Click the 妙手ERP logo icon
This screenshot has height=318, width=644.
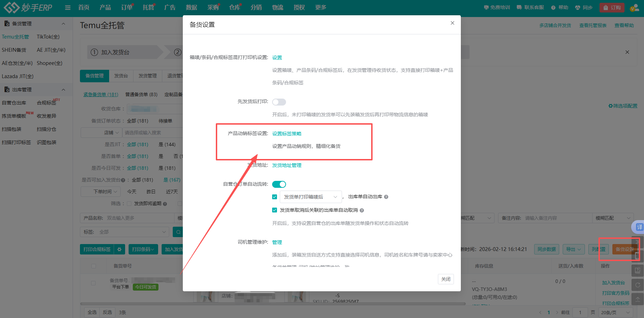pyautogui.click(x=11, y=7)
